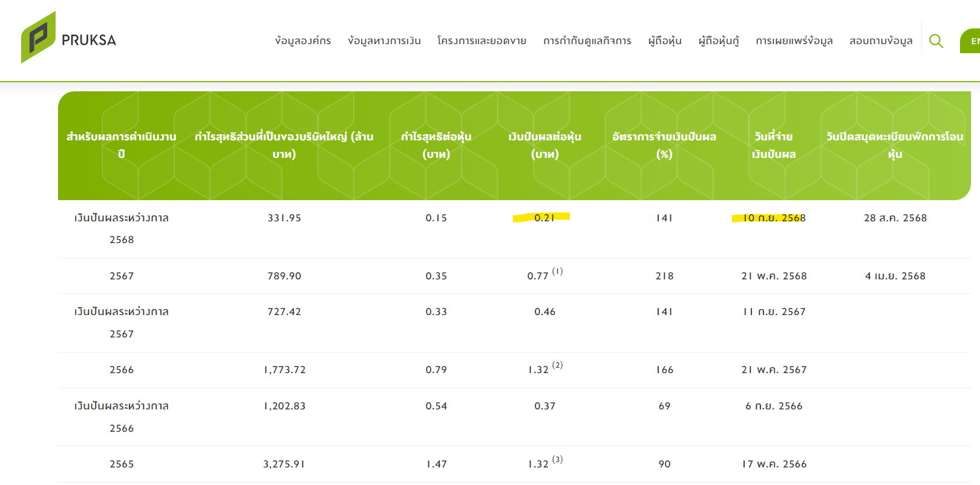This screenshot has height=485, width=980.
Task: Open the การเผยแพร่ข้อมูล menu
Action: [794, 41]
